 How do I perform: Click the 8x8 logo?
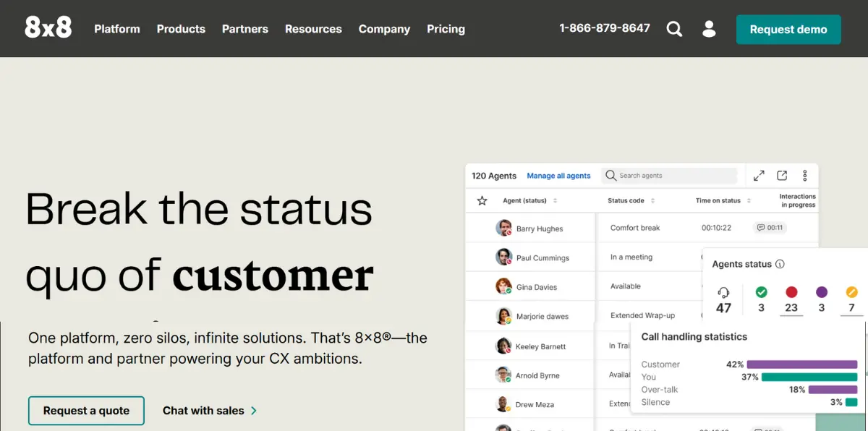(48, 28)
